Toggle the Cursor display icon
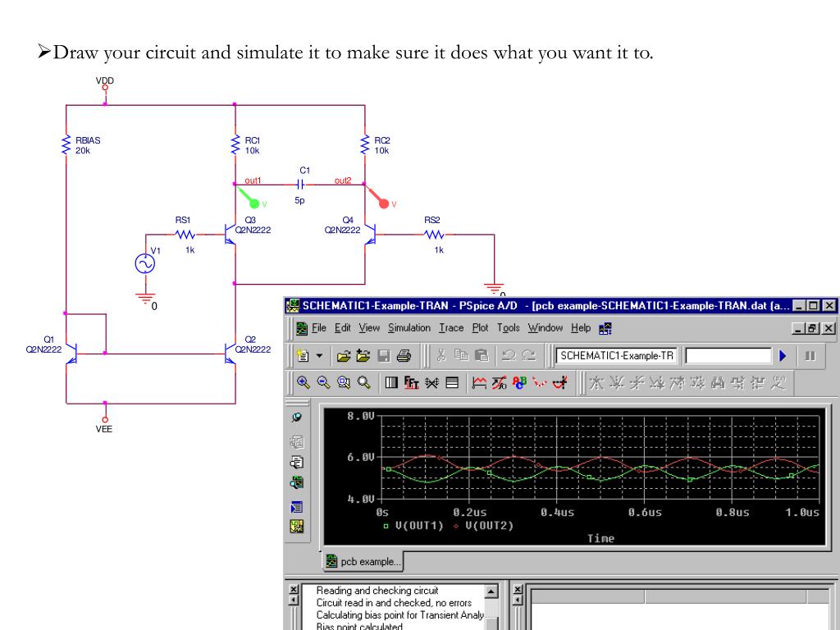This screenshot has width=840, height=630. (560, 382)
